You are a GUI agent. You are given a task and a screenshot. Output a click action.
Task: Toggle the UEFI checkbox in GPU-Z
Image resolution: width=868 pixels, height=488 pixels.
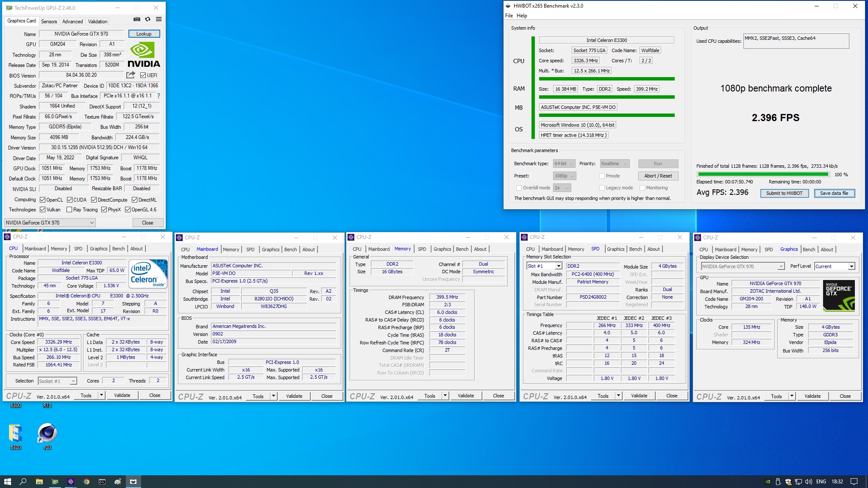[143, 75]
